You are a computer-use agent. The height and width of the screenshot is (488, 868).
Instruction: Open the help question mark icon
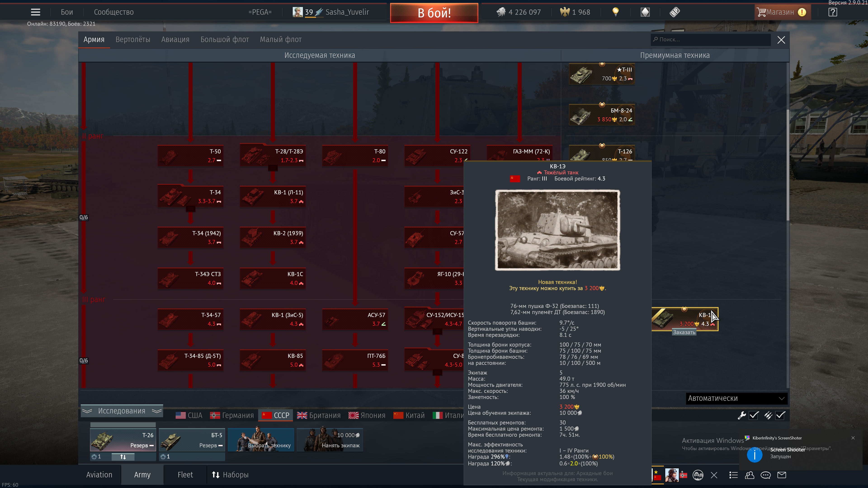(x=833, y=12)
